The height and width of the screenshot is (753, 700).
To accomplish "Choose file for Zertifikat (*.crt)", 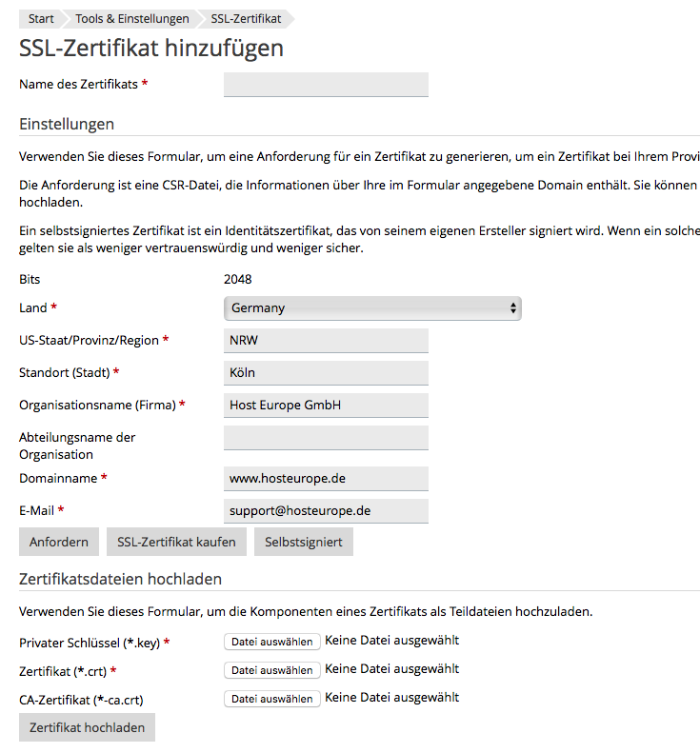I will (272, 670).
